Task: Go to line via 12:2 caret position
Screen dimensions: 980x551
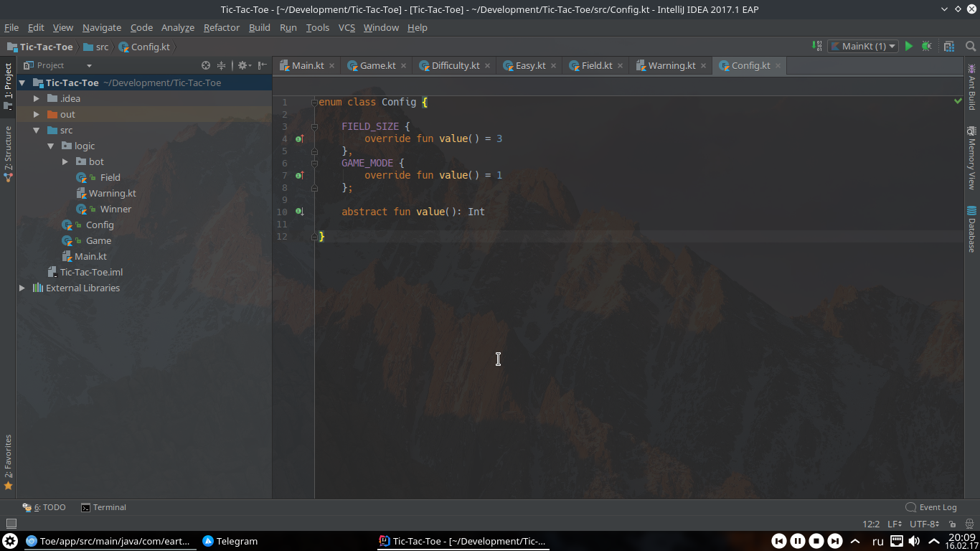Action: [x=871, y=524]
